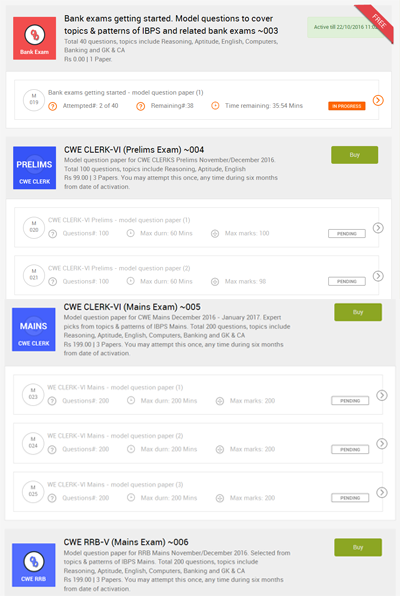Buy the CWE RRB-V Mains Exam package
Viewport: 400px width, 600px height.
pyautogui.click(x=358, y=547)
